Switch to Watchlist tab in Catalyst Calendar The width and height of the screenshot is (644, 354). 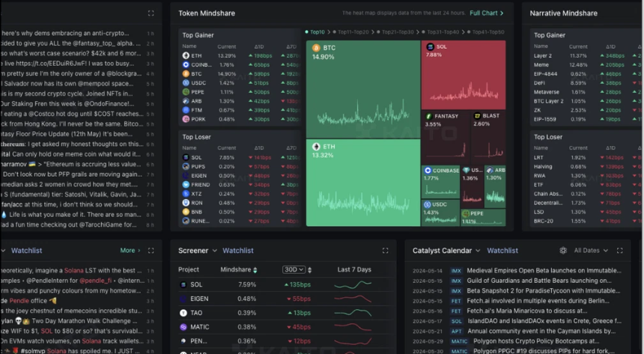(502, 251)
